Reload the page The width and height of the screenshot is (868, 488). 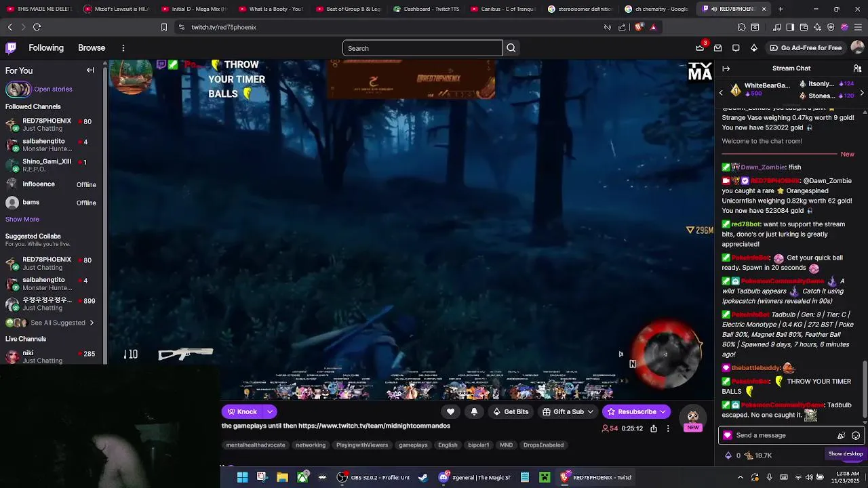point(37,27)
